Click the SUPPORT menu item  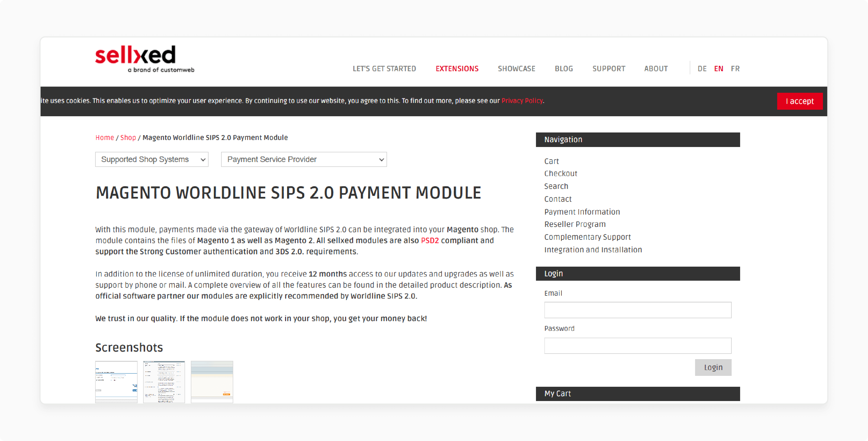point(608,69)
